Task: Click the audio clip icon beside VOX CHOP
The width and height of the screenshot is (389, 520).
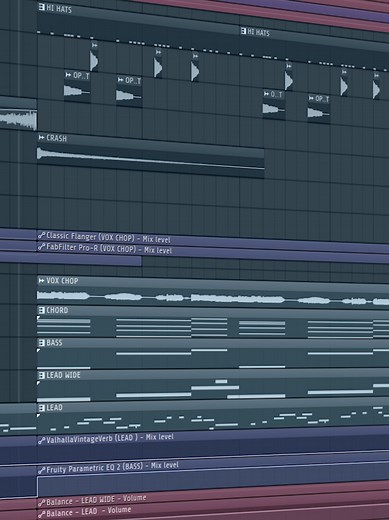Action: 42,281
